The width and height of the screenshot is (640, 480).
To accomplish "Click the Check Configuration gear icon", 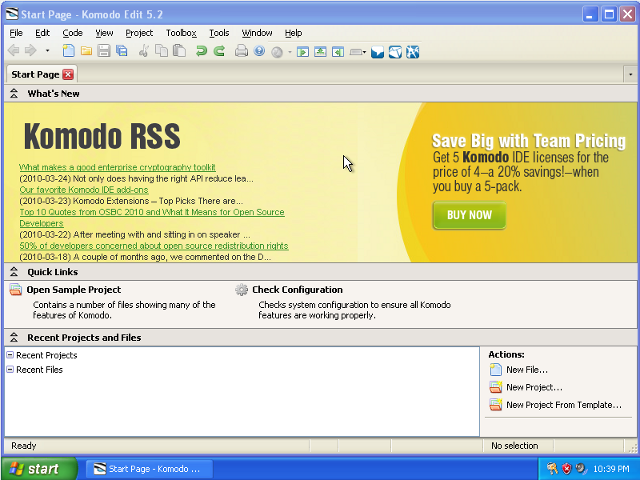I will pyautogui.click(x=241, y=290).
